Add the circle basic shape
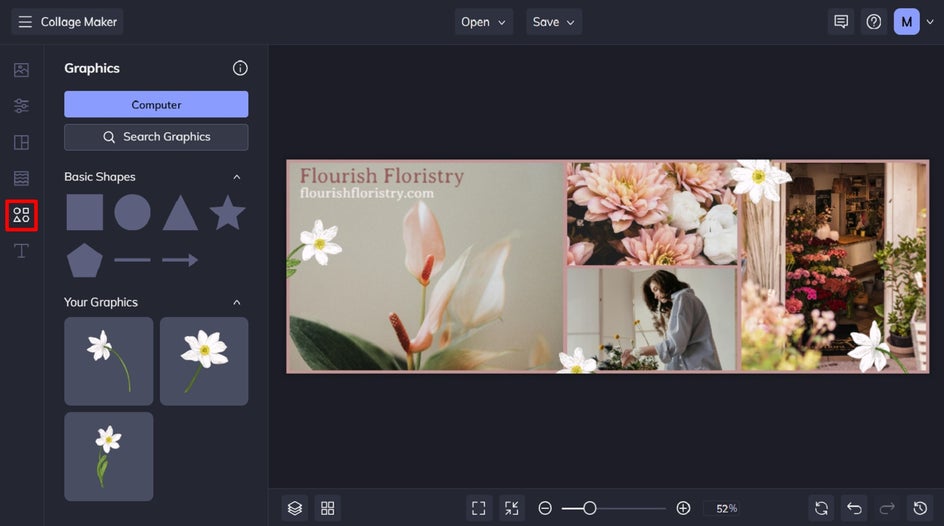Screen dimensions: 944x526 pos(132,212)
